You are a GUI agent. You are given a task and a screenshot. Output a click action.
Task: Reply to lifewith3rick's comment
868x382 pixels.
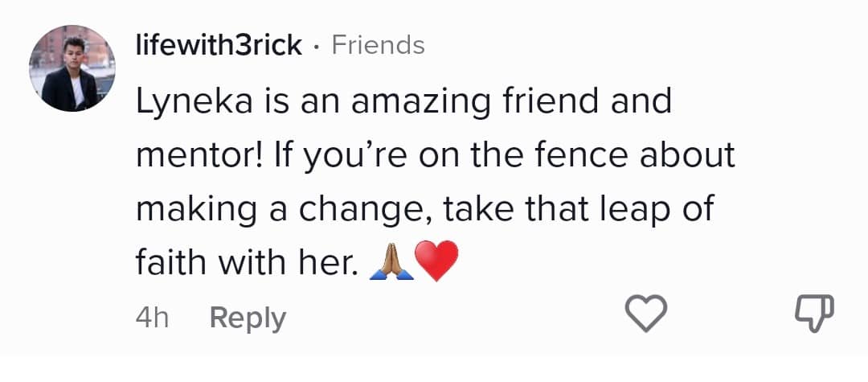click(x=247, y=318)
